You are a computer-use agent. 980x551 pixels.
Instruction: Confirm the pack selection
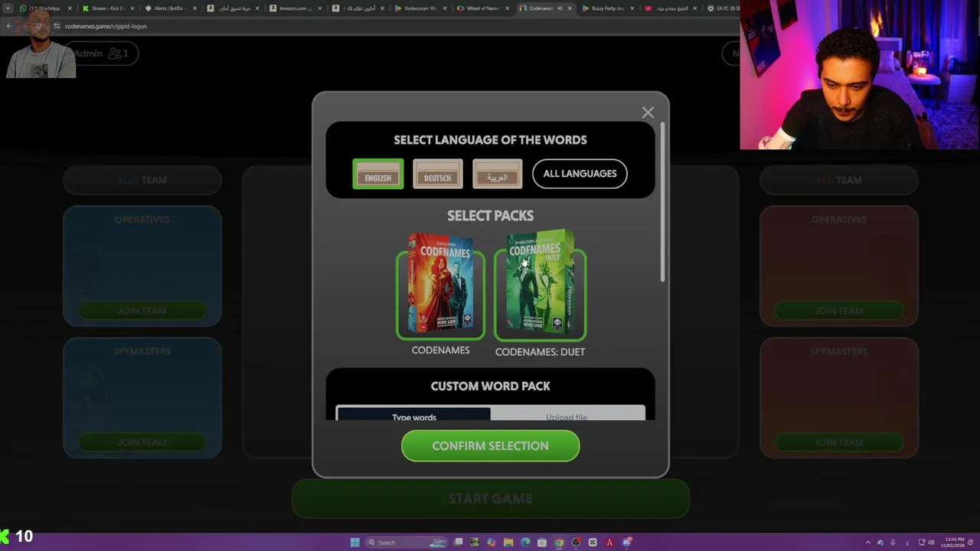[490, 445]
